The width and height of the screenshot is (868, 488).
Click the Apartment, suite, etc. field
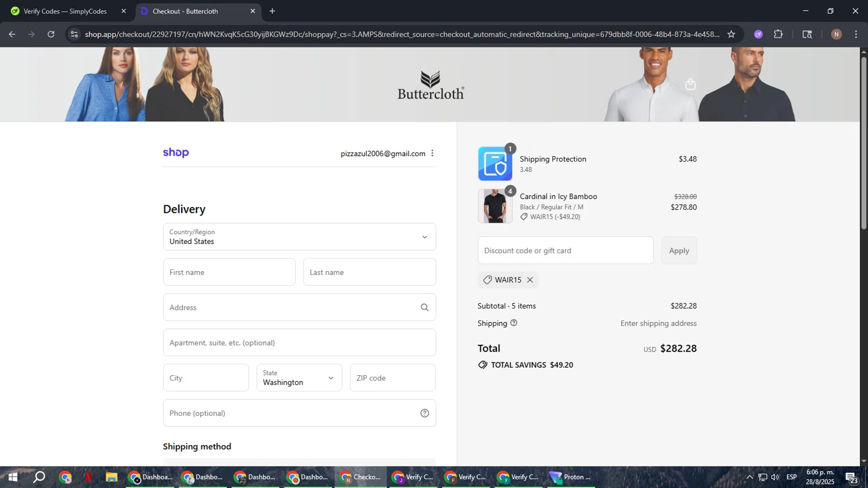coord(299,343)
